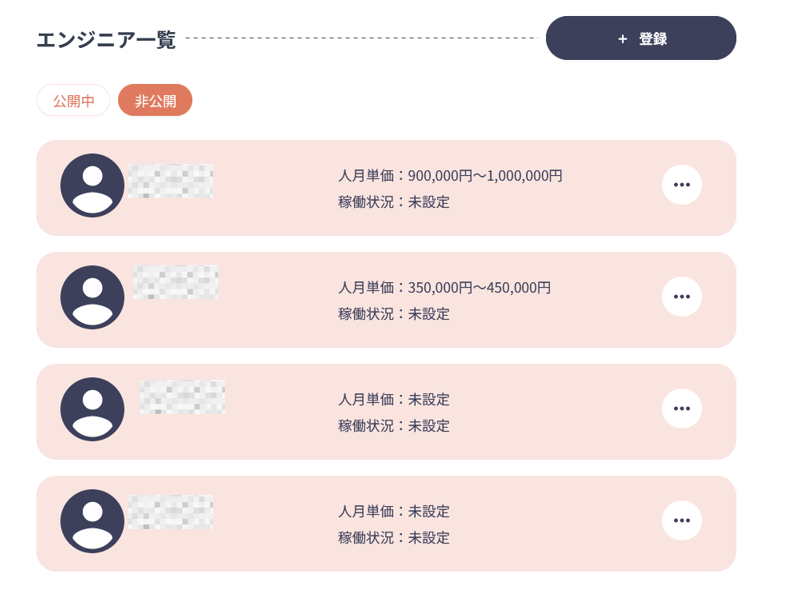Select the 非公開 filter
The height and width of the screenshot is (597, 809).
coord(155,100)
